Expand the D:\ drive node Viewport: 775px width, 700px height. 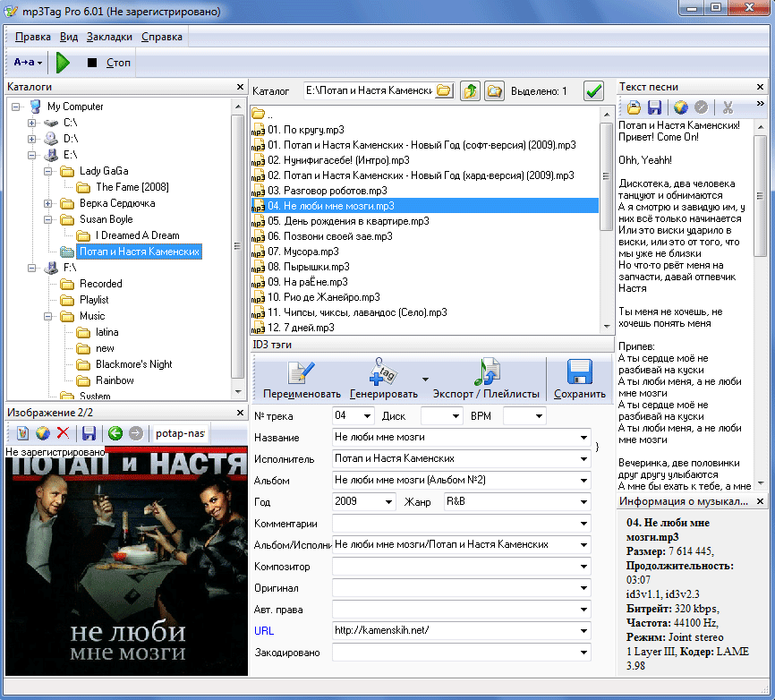tap(31, 139)
